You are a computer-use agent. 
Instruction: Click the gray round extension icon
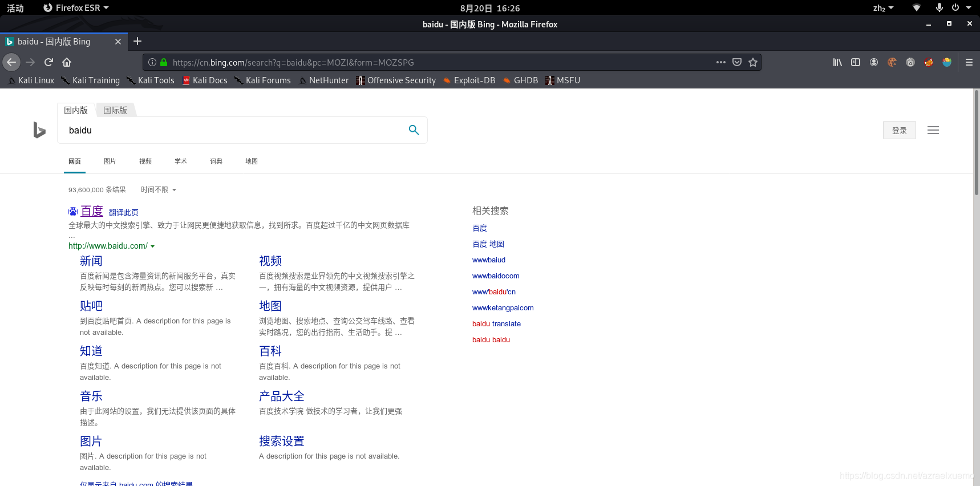910,62
